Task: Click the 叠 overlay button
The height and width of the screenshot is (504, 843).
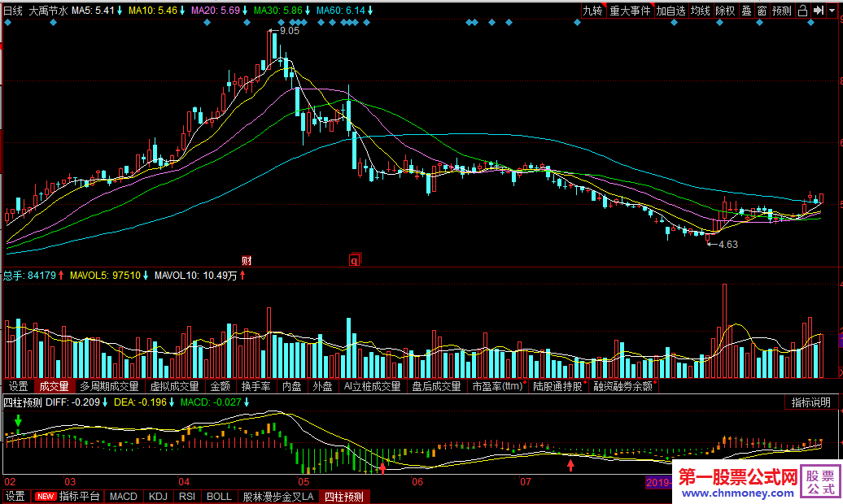Action: (747, 11)
